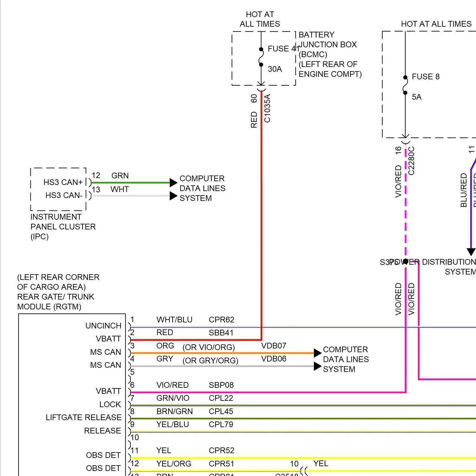
Task: Select the BLU/RED vertical wire label
Action: [464, 190]
